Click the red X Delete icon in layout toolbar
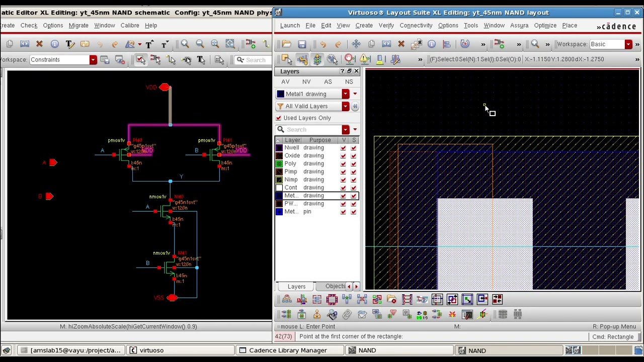This screenshot has height=362, width=644. coord(401,44)
